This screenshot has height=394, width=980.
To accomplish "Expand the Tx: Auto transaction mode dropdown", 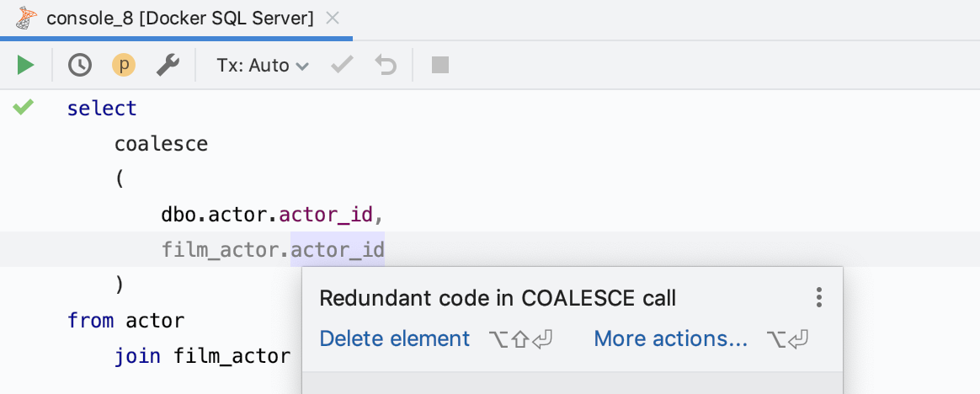I will click(x=263, y=65).
